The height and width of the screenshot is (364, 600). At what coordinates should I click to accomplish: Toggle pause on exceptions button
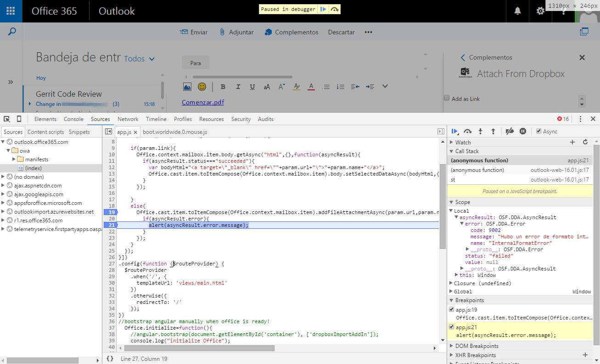point(522,132)
